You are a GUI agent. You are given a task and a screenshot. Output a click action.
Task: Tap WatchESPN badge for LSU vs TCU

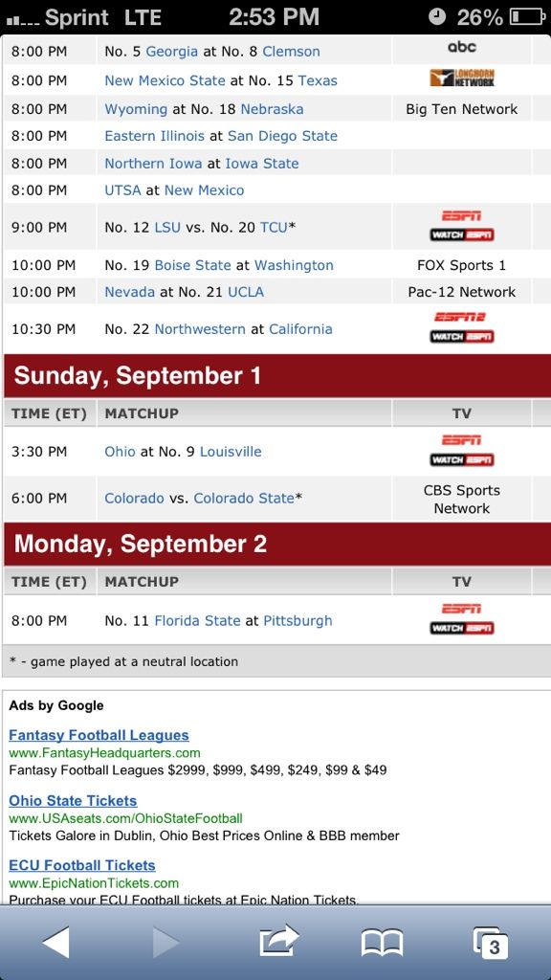462,235
